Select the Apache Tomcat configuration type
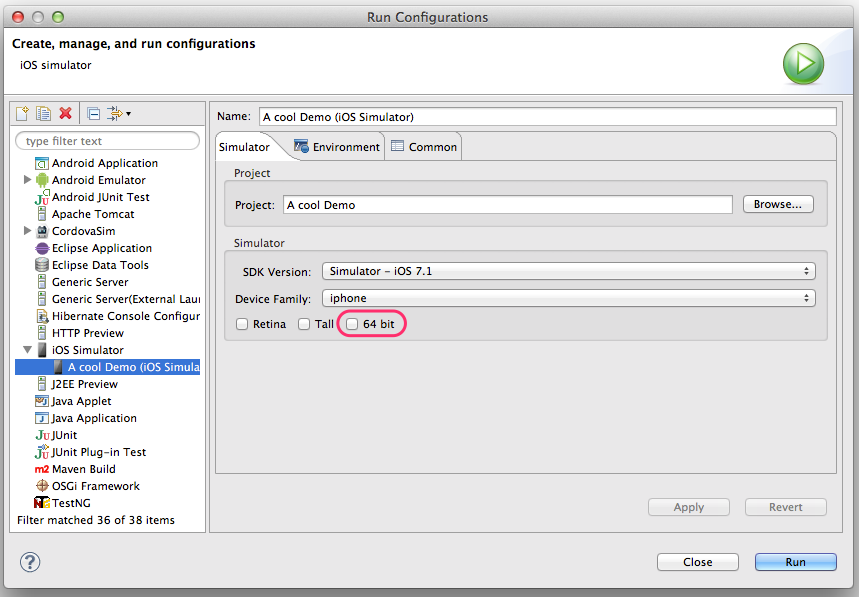This screenshot has width=859, height=597. point(93,214)
